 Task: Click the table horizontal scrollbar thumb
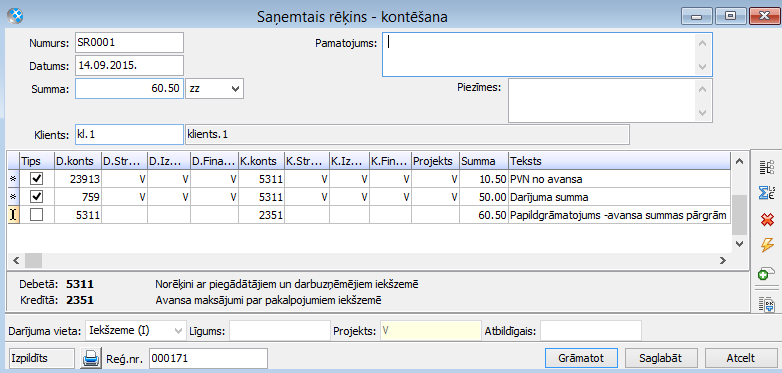(x=33, y=260)
